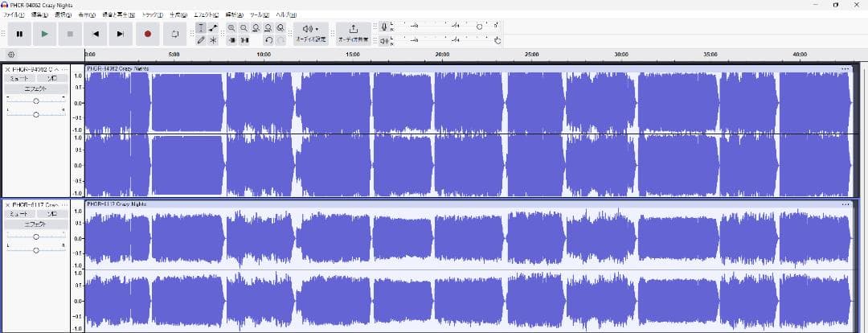The height and width of the screenshot is (333, 868).
Task: Open the PHCR-6117 clip's three-dots menu
Action: pos(845,204)
